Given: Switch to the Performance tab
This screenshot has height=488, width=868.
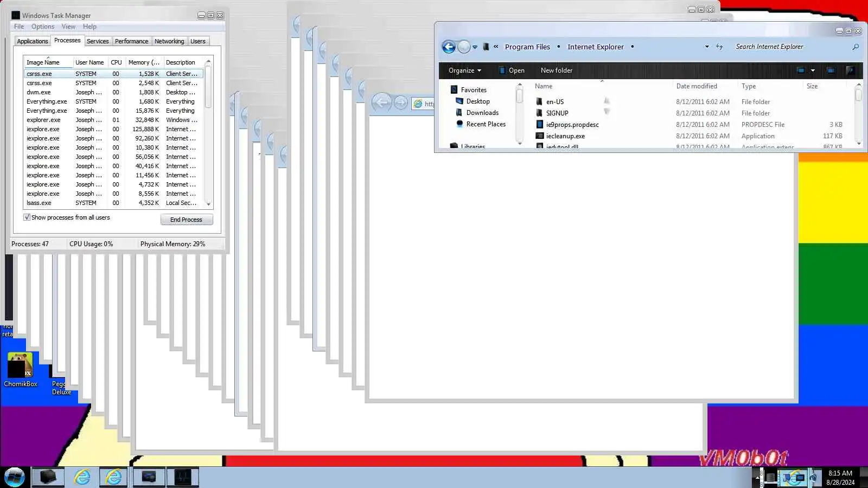Looking at the screenshot, I should (131, 41).
